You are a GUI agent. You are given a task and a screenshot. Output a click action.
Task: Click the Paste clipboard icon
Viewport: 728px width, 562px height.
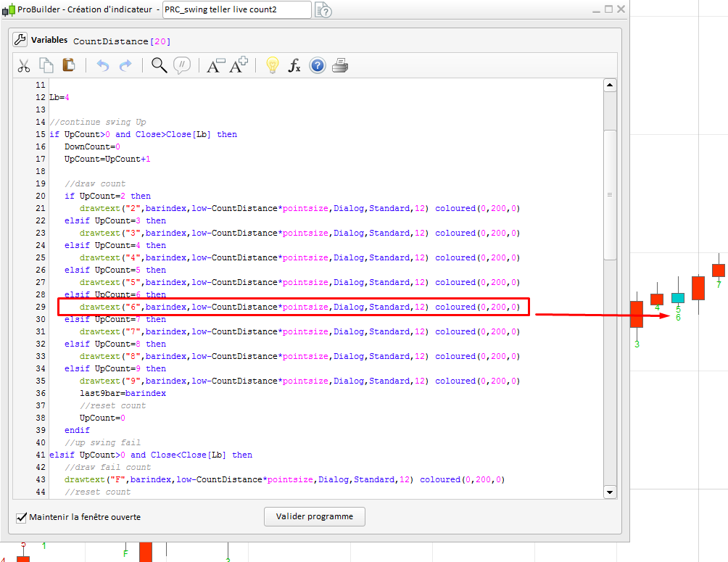(x=68, y=65)
